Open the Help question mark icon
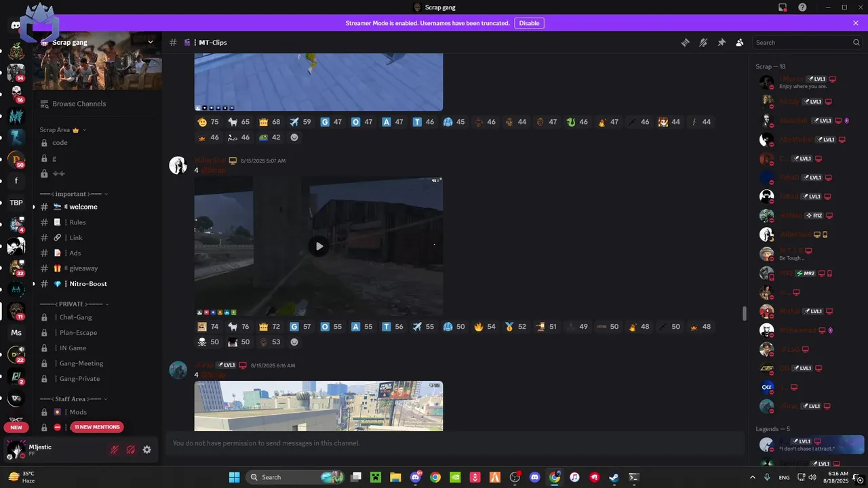 pyautogui.click(x=802, y=7)
